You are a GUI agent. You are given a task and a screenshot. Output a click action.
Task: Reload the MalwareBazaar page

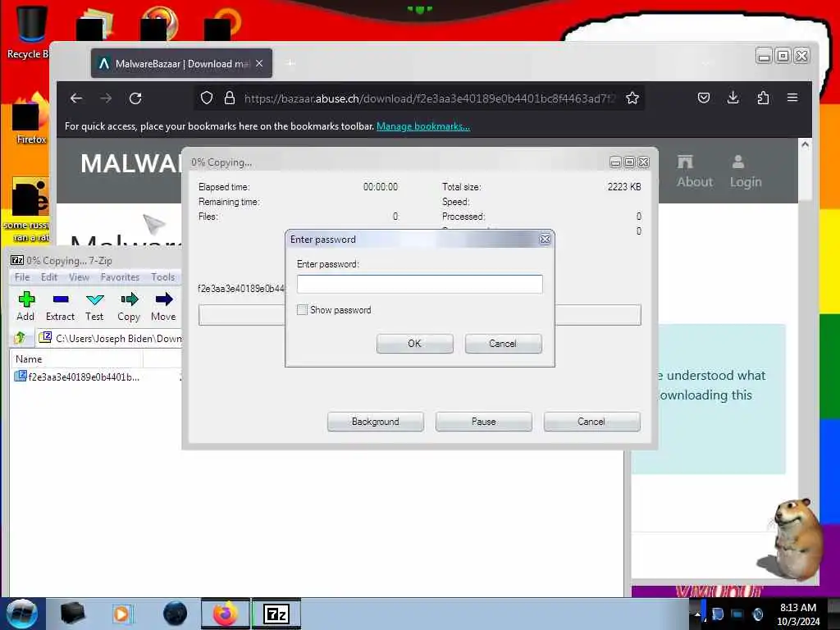coord(135,98)
